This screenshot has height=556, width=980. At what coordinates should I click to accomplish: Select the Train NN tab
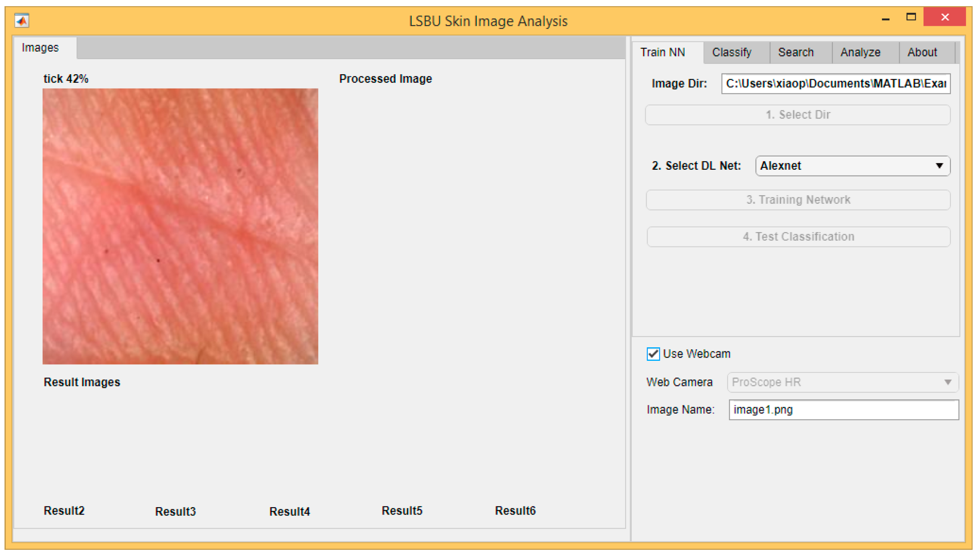(x=662, y=52)
